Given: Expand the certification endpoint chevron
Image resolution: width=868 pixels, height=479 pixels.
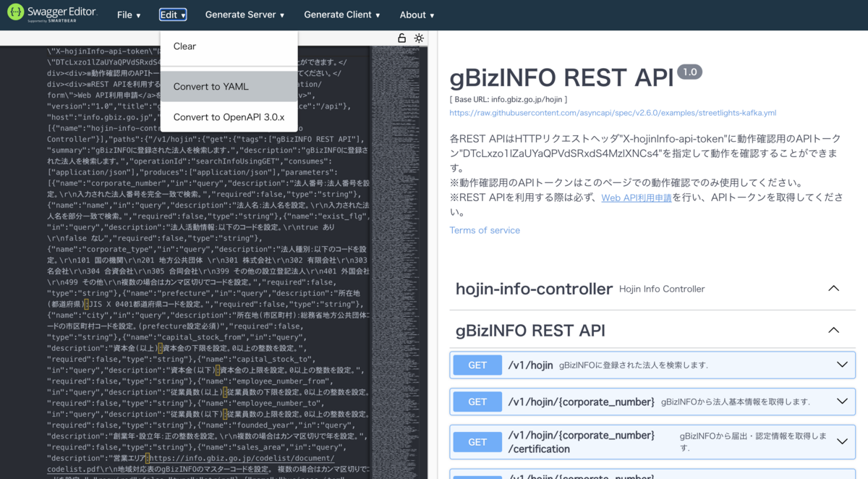Looking at the screenshot, I should (x=842, y=441).
